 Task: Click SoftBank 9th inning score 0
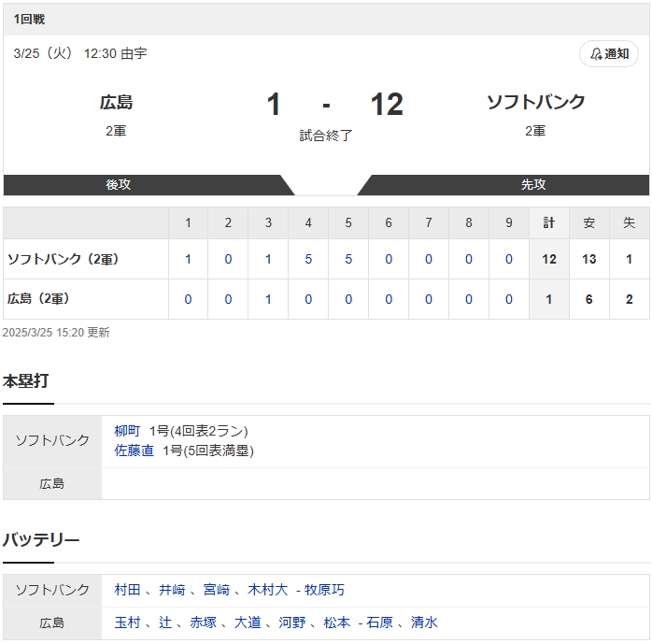pyautogui.click(x=508, y=259)
